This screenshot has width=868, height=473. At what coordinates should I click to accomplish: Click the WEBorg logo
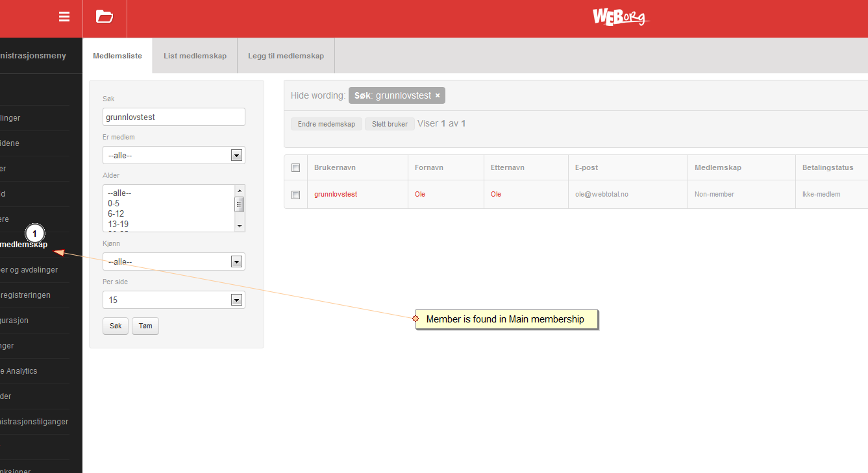pos(620,16)
